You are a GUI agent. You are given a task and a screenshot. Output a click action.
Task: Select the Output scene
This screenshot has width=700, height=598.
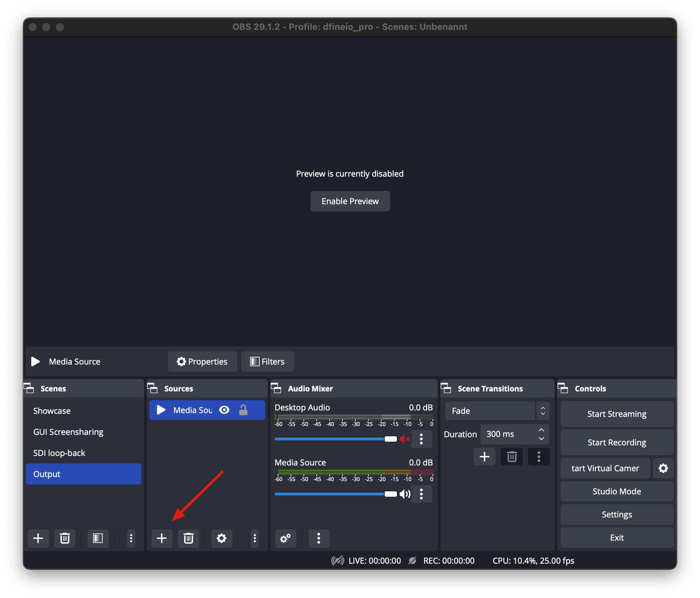click(x=84, y=474)
